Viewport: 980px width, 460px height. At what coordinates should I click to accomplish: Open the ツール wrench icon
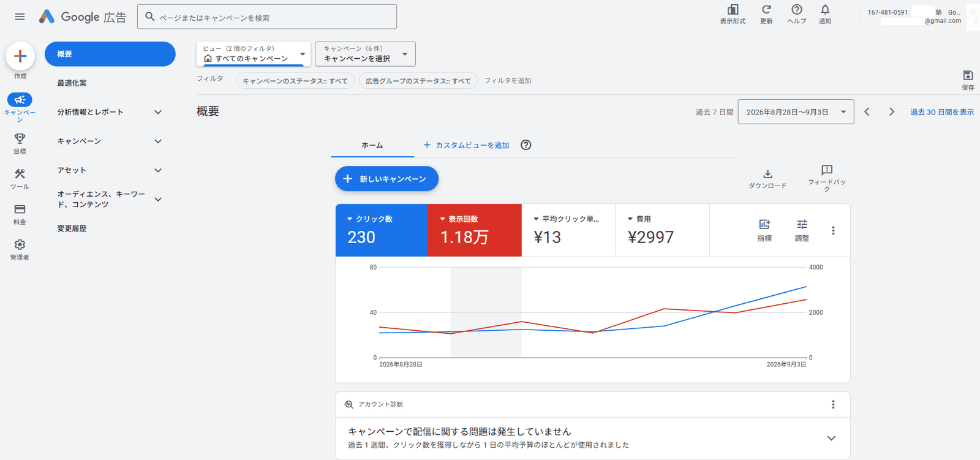click(20, 174)
